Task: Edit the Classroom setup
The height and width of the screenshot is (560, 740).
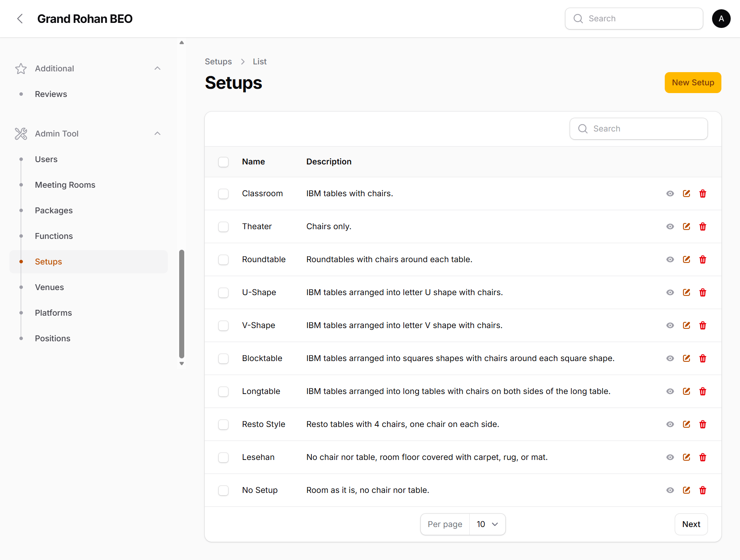Action: pos(686,194)
